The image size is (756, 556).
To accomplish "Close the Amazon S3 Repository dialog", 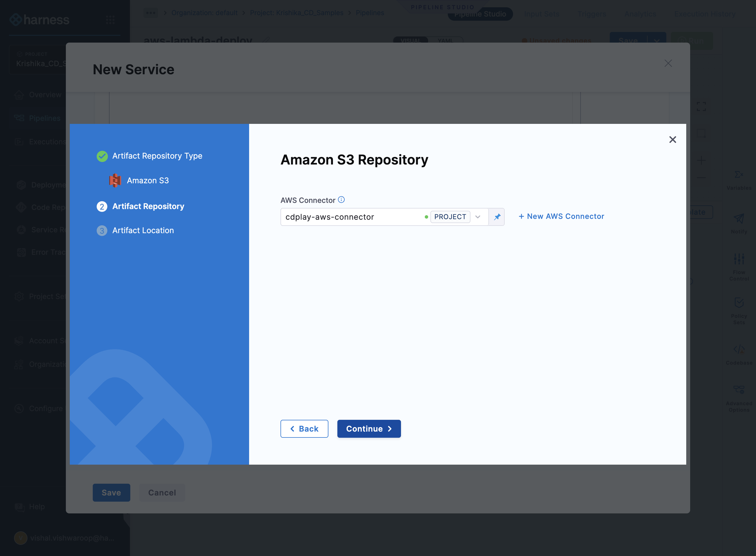I will [672, 139].
